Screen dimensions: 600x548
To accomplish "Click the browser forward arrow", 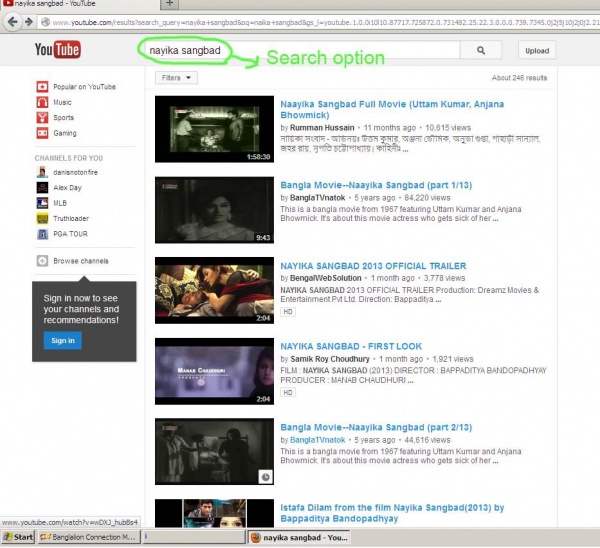I will pos(28,22).
